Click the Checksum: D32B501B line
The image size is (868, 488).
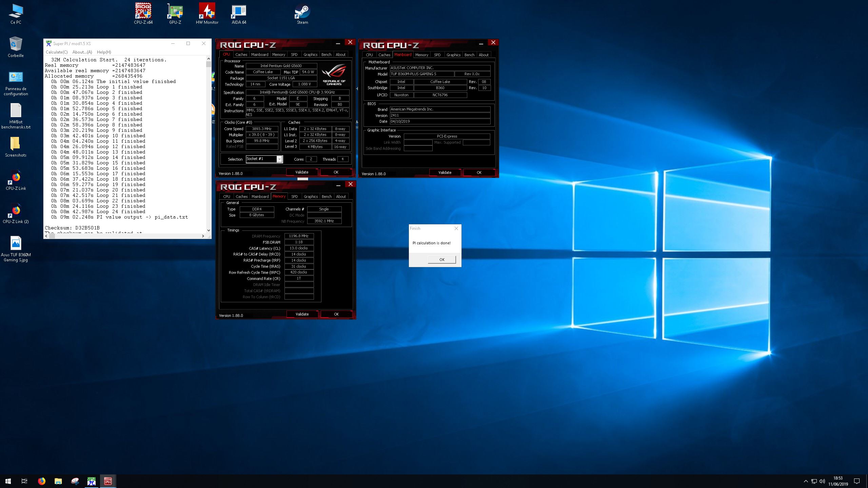coord(72,228)
